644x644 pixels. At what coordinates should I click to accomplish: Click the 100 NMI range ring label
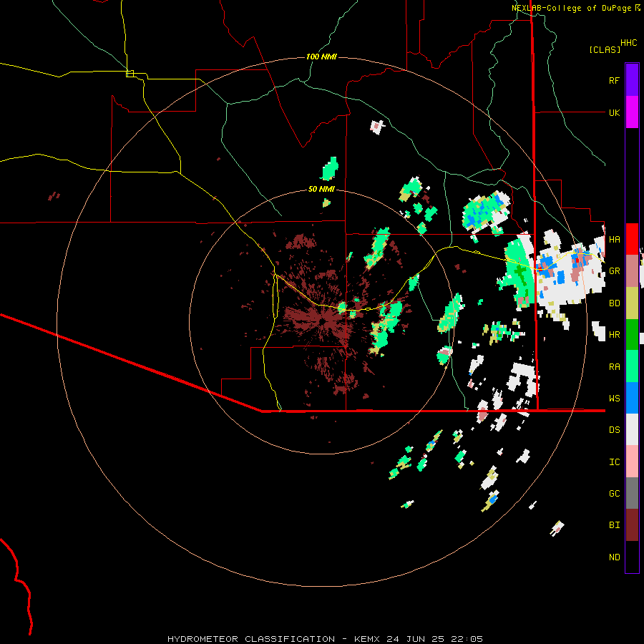tap(321, 57)
